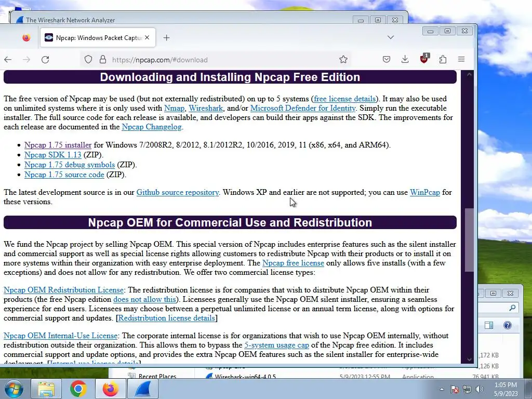Click the Firefox View icon
Viewport: 532px width, 399px height.
tap(26, 37)
